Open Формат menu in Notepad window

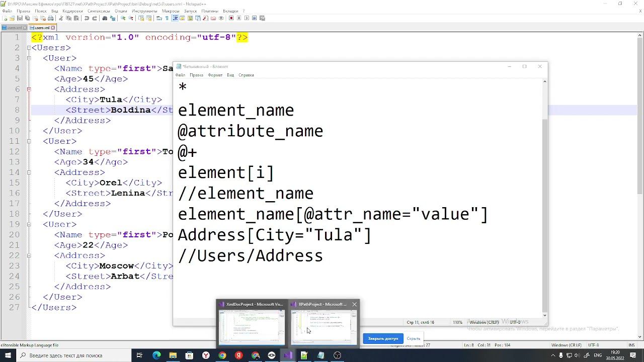[x=215, y=75]
